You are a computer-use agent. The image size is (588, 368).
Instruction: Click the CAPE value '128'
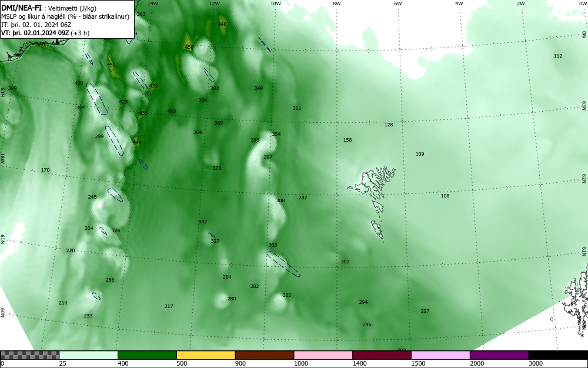tap(389, 125)
